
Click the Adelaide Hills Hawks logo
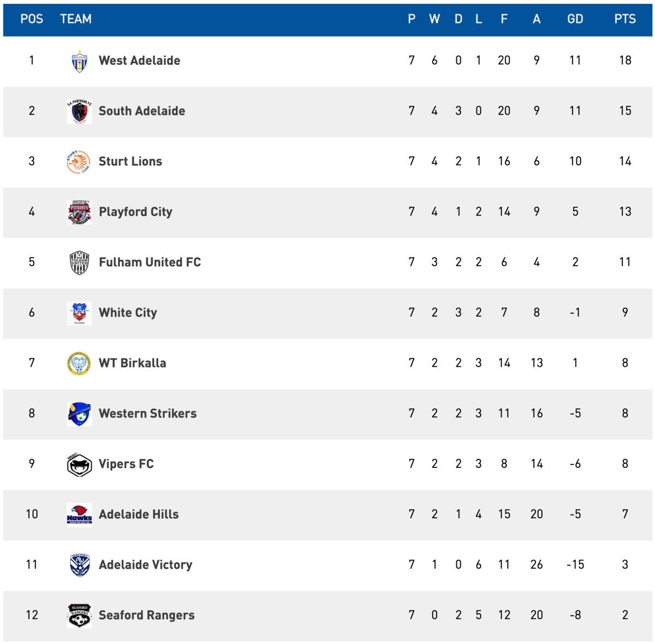click(x=80, y=515)
